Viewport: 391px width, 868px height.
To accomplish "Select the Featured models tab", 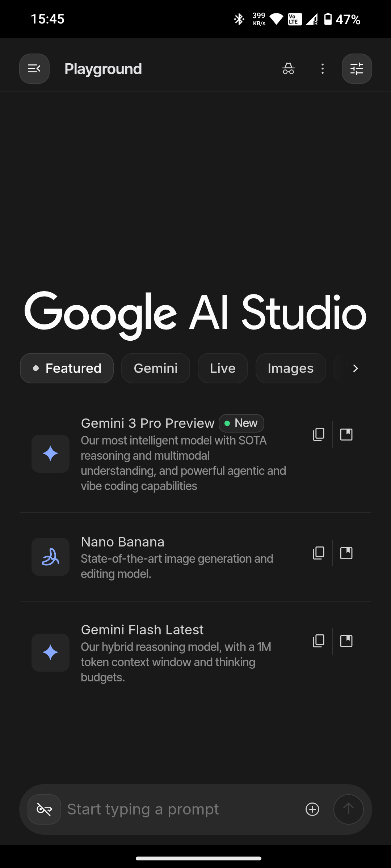I will pos(67,368).
